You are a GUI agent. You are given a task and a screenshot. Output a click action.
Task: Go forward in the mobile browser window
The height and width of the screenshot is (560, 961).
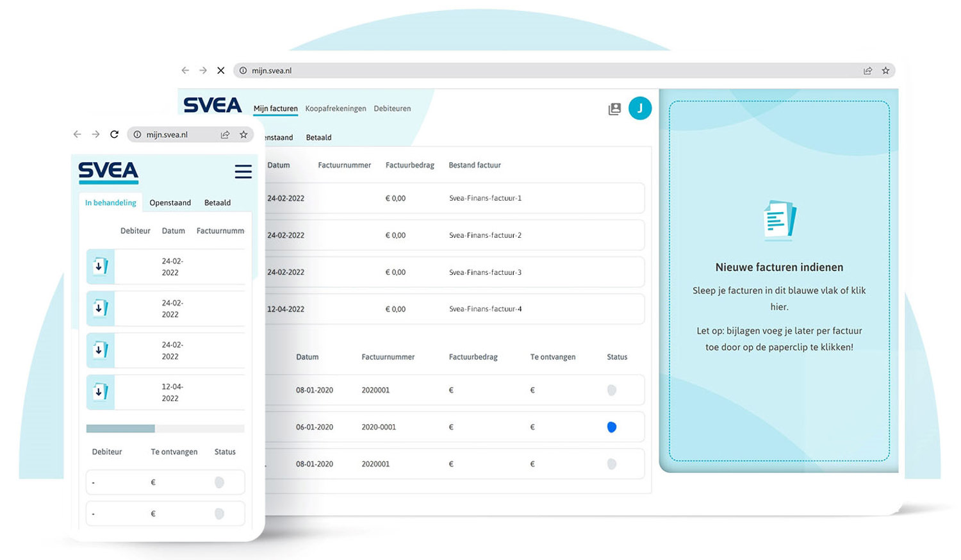[95, 135]
